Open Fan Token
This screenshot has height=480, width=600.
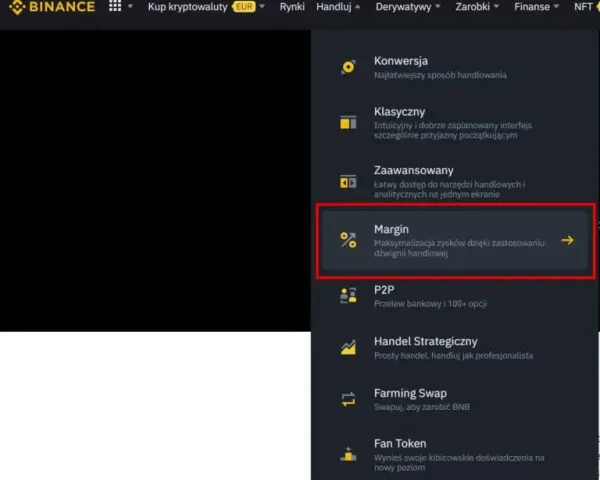[455, 455]
